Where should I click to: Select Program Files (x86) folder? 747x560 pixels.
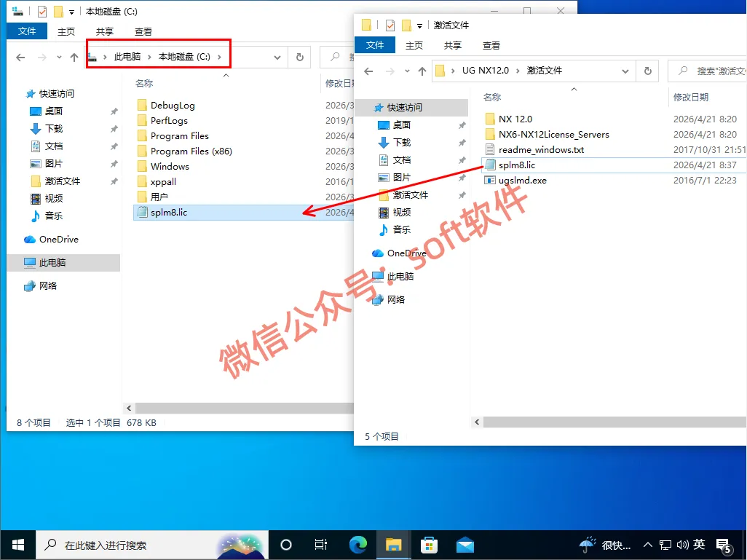191,151
